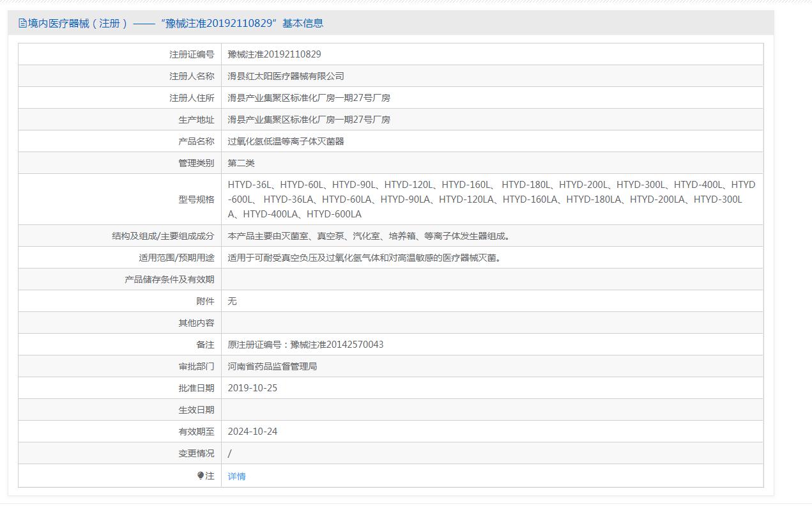Select the 无 value in the 附件 row
The width and height of the screenshot is (812, 507).
(x=233, y=301)
